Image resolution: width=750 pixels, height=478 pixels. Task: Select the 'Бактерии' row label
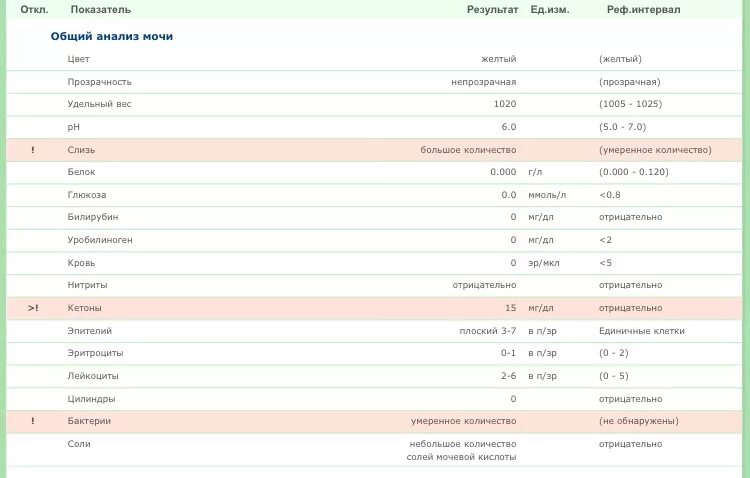(89, 421)
